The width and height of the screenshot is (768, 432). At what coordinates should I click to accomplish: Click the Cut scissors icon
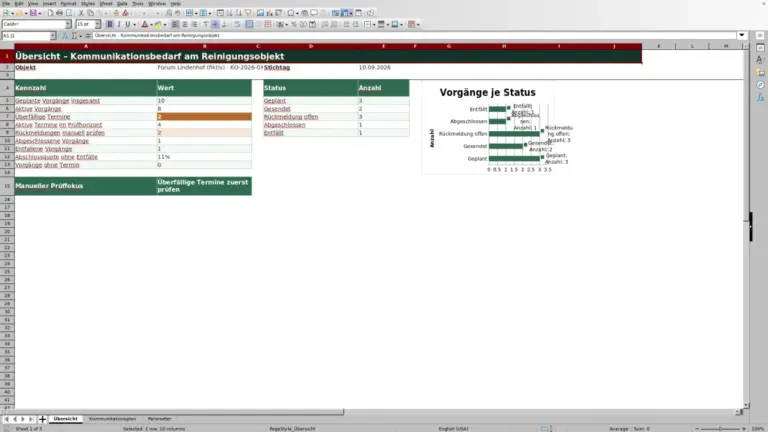(x=81, y=13)
